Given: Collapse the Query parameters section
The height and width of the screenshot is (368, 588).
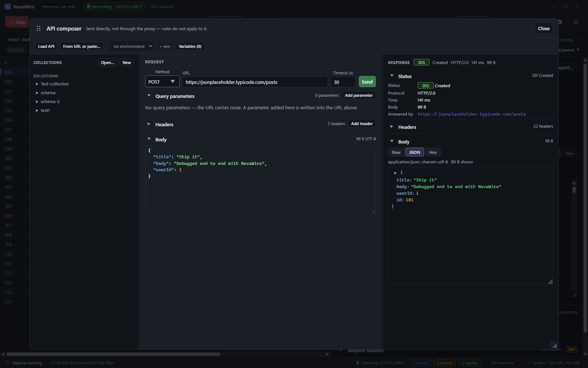Looking at the screenshot, I should (149, 96).
